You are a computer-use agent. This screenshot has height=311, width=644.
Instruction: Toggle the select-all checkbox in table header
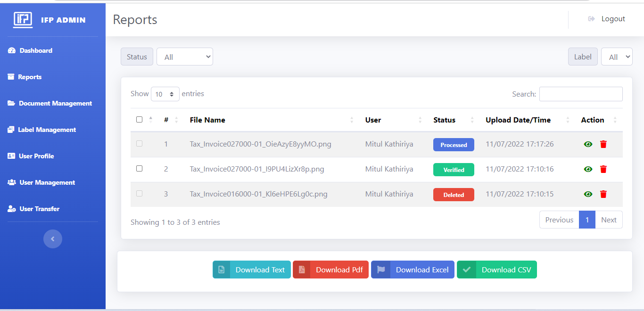coord(139,120)
